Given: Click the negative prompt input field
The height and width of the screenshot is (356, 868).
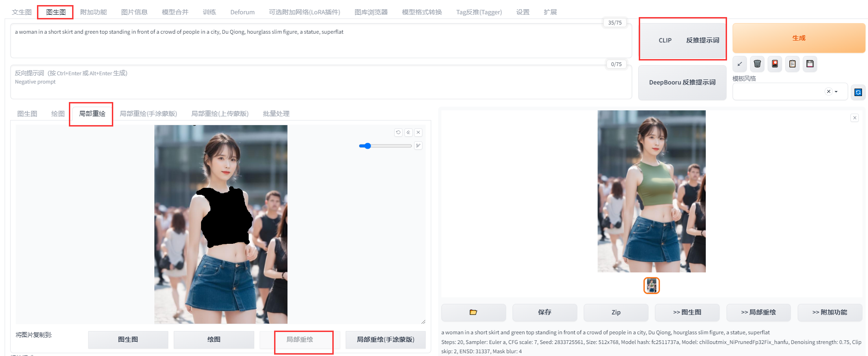Looking at the screenshot, I should point(321,82).
